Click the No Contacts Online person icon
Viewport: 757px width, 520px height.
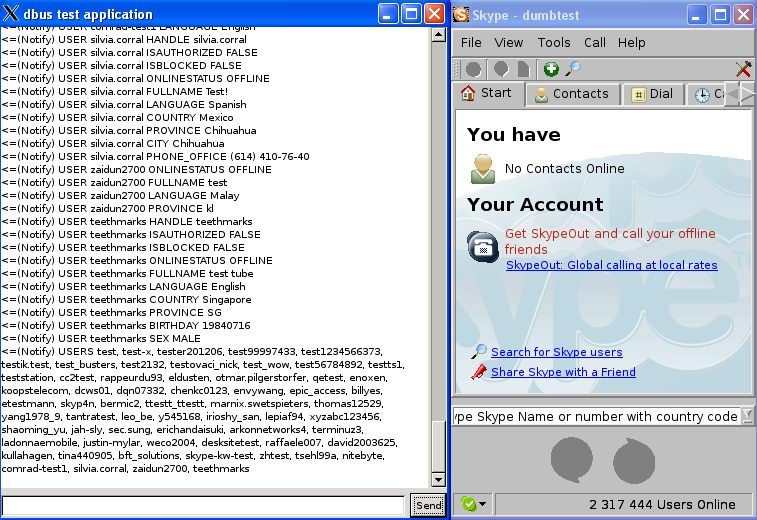point(483,169)
